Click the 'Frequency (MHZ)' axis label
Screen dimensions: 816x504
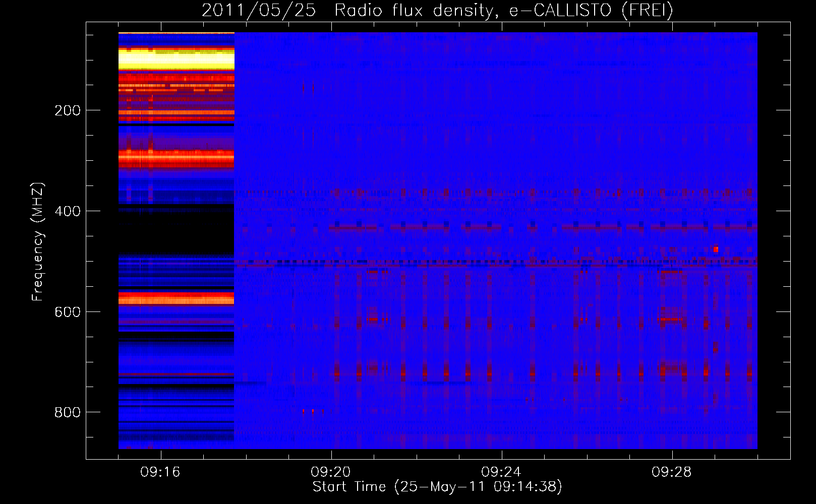38,241
